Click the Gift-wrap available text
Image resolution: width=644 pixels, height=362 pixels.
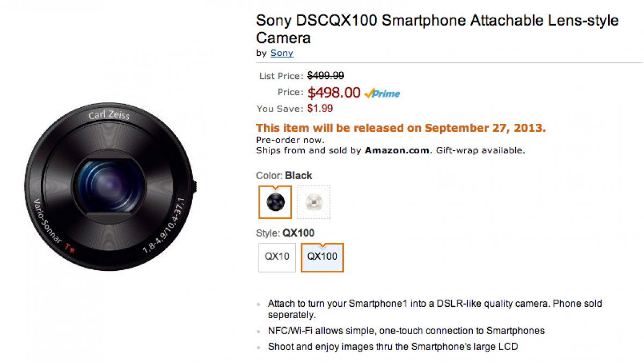click(481, 151)
